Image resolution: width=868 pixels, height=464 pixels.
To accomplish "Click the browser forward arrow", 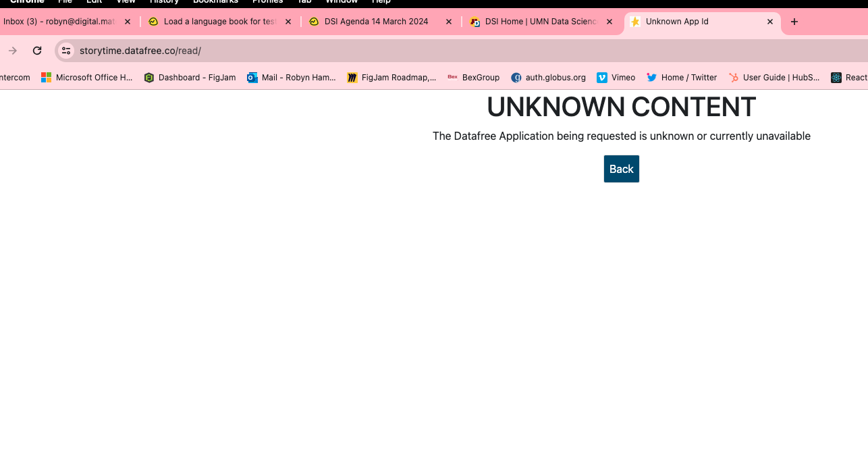I will [x=13, y=51].
